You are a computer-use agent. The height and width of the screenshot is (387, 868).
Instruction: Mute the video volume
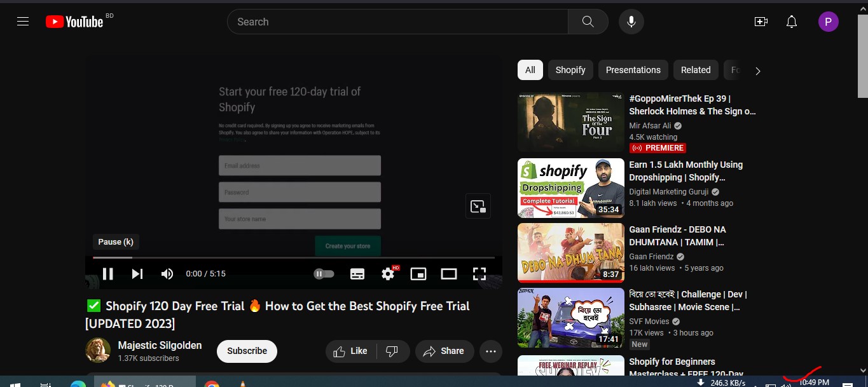click(167, 274)
